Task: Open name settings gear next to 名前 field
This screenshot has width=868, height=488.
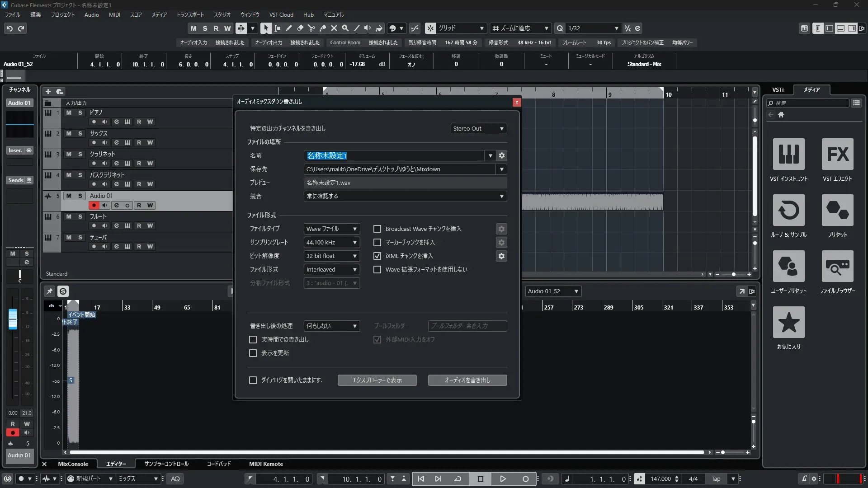Action: [501, 155]
